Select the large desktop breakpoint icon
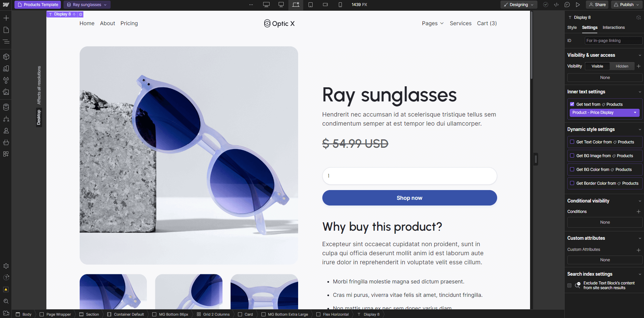The height and width of the screenshot is (318, 644). 266,5
